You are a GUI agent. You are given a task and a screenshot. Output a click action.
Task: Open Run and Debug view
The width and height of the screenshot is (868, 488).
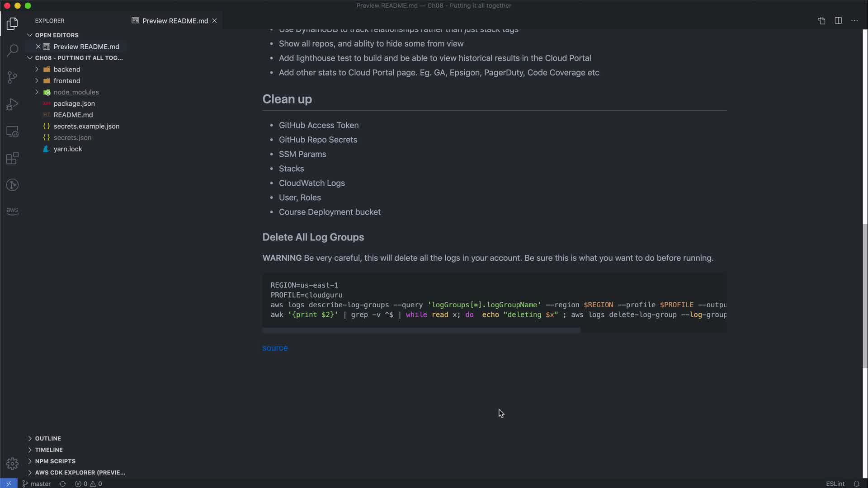click(12, 104)
